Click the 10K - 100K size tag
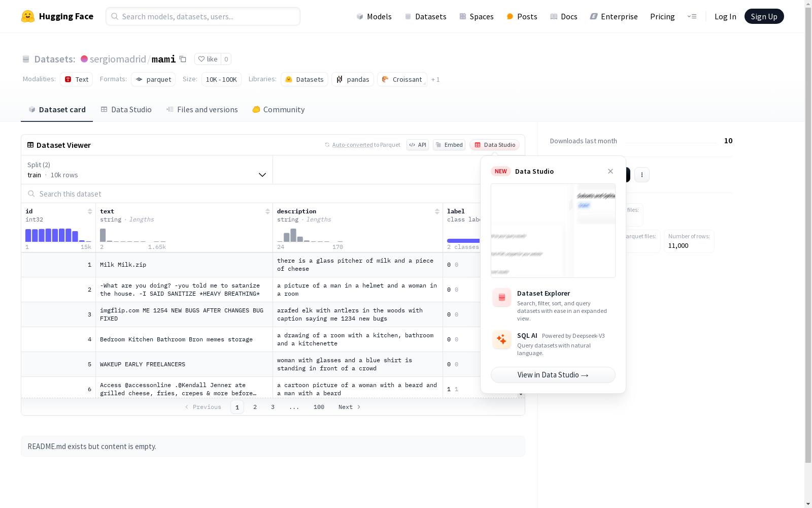Image resolution: width=812 pixels, height=508 pixels. 221,79
